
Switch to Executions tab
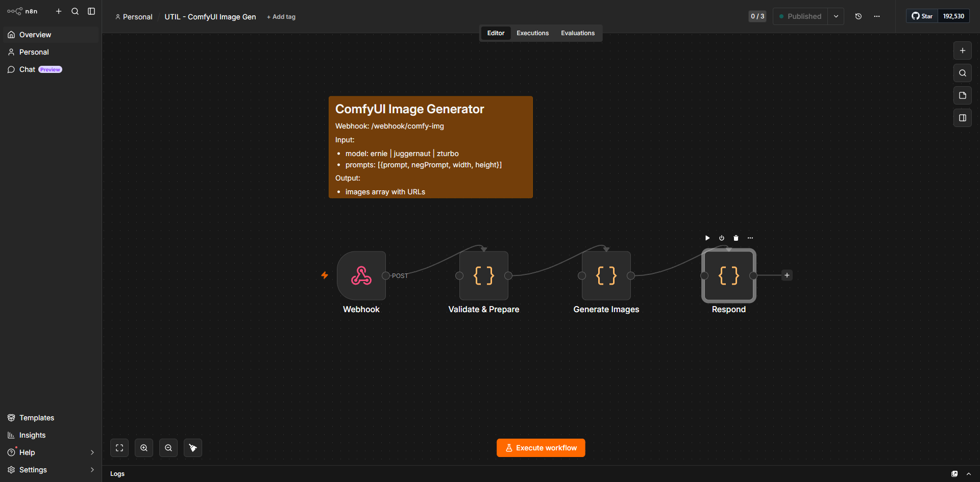tap(532, 33)
